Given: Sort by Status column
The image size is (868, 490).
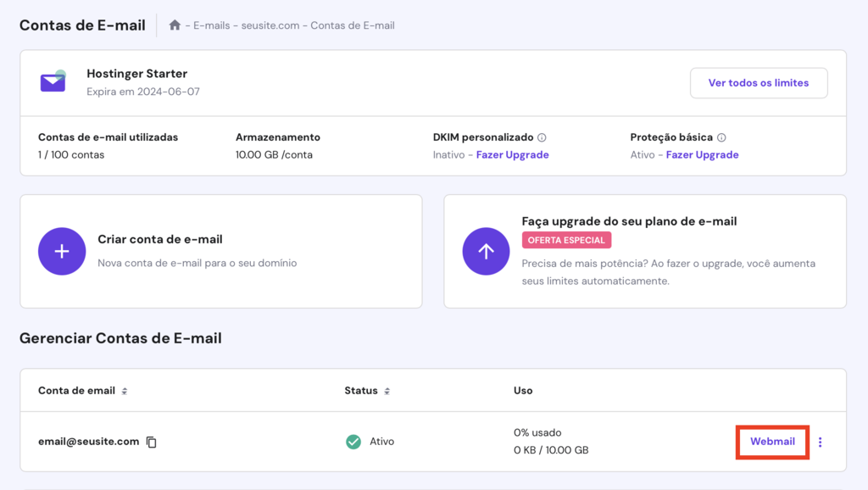Looking at the screenshot, I should (x=387, y=391).
